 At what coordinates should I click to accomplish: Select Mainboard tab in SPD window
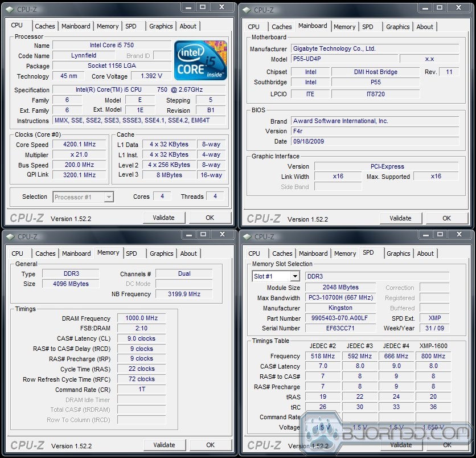(x=313, y=253)
